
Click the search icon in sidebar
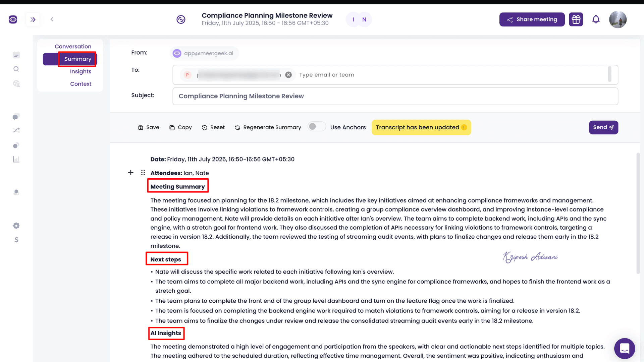coord(16,69)
